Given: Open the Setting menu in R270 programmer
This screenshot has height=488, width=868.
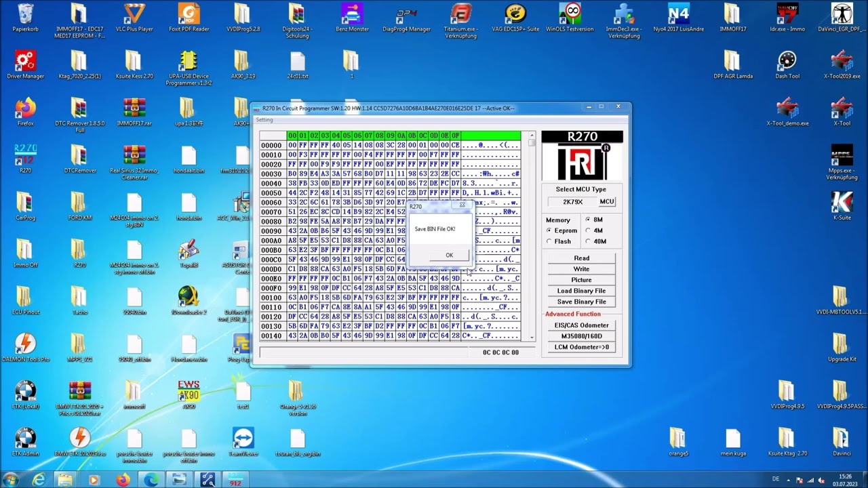Looking at the screenshot, I should (264, 120).
